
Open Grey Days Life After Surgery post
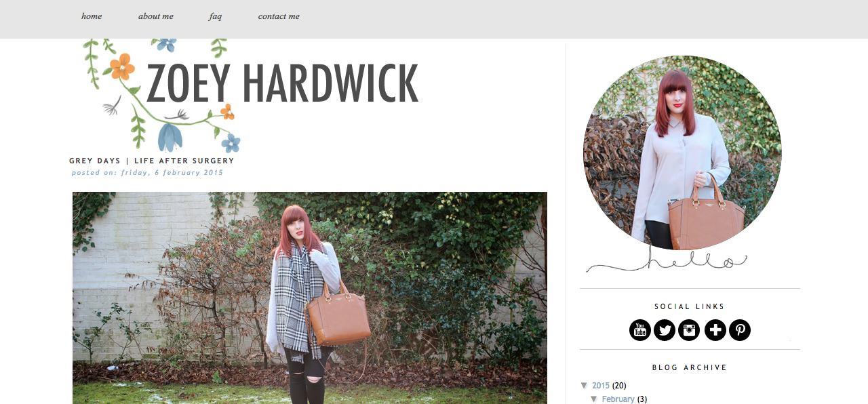click(x=152, y=161)
